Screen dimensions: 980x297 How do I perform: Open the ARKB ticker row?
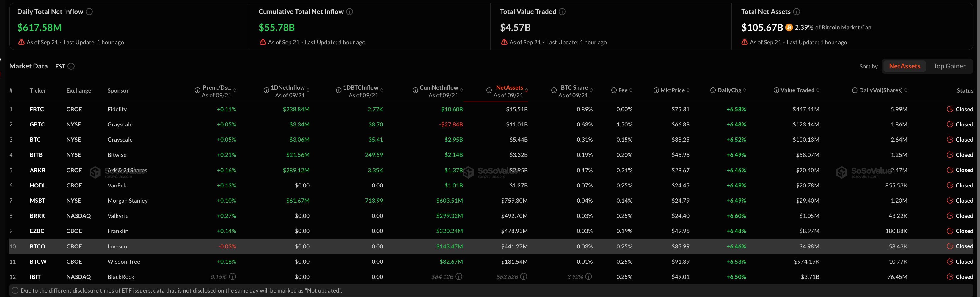click(491, 170)
